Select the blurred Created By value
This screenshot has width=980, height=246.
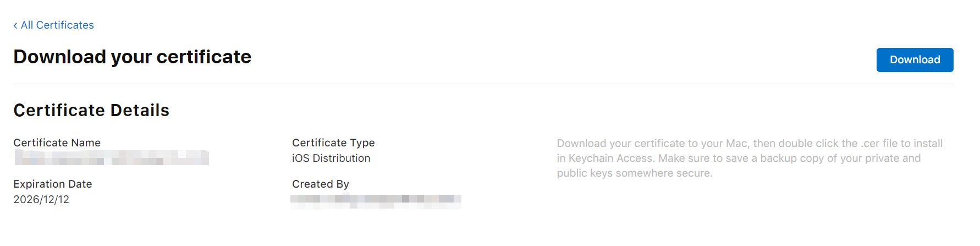tap(376, 201)
